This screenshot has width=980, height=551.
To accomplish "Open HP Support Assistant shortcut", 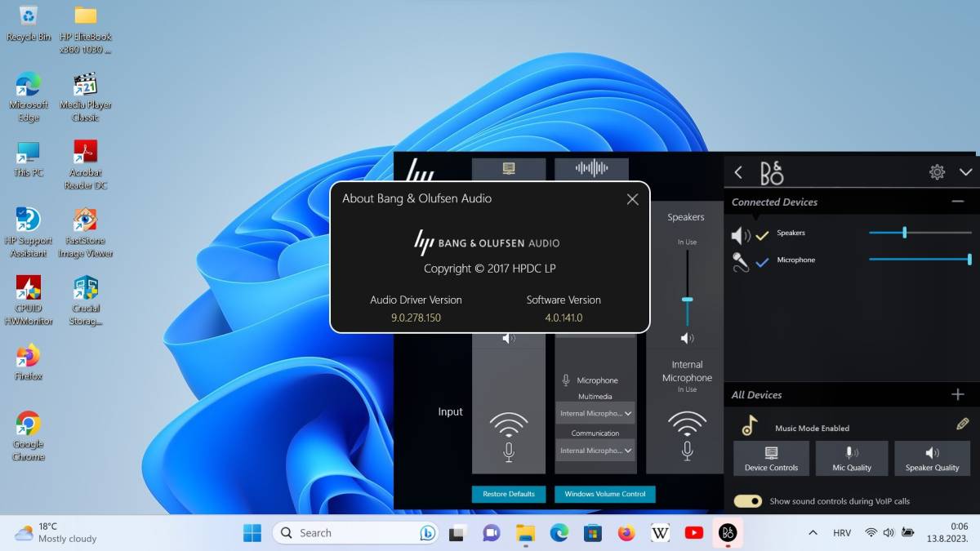I will click(29, 233).
